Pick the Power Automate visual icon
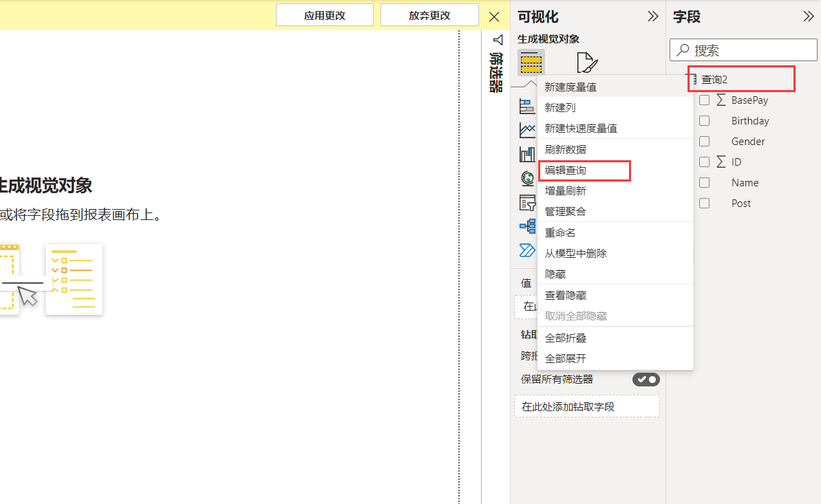The width and height of the screenshot is (821, 504). [x=527, y=250]
